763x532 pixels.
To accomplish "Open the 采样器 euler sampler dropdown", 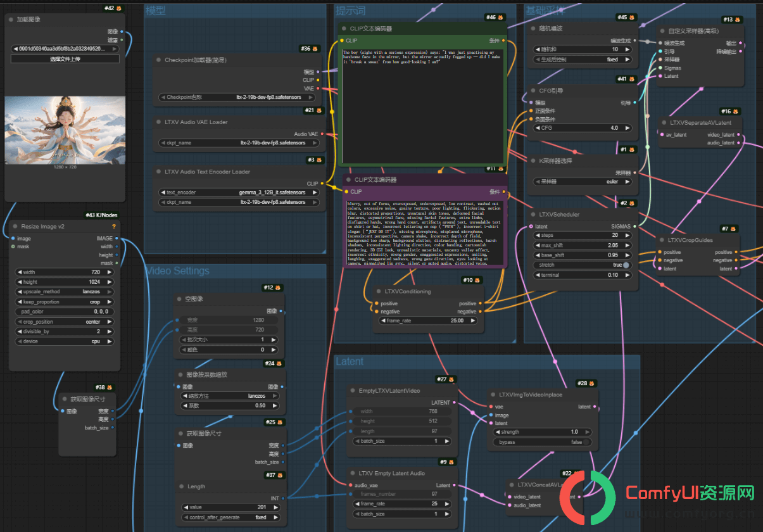I will click(583, 182).
